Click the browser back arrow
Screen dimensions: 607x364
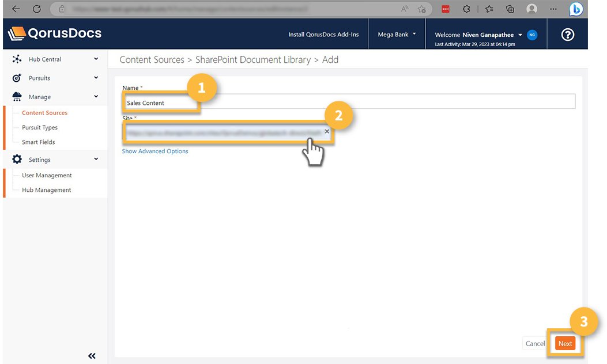pyautogui.click(x=16, y=9)
